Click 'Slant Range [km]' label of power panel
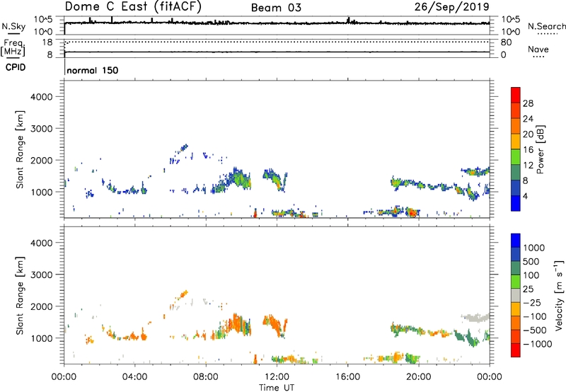The image size is (566, 392). (20, 149)
